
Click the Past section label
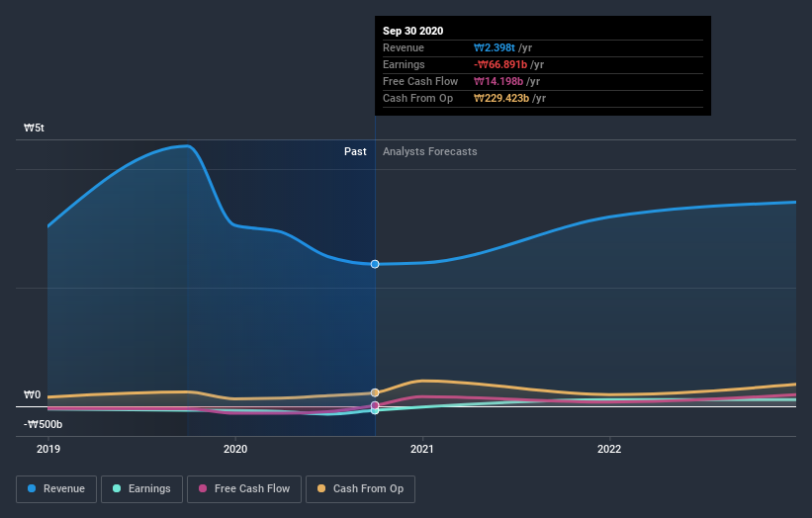coord(355,151)
